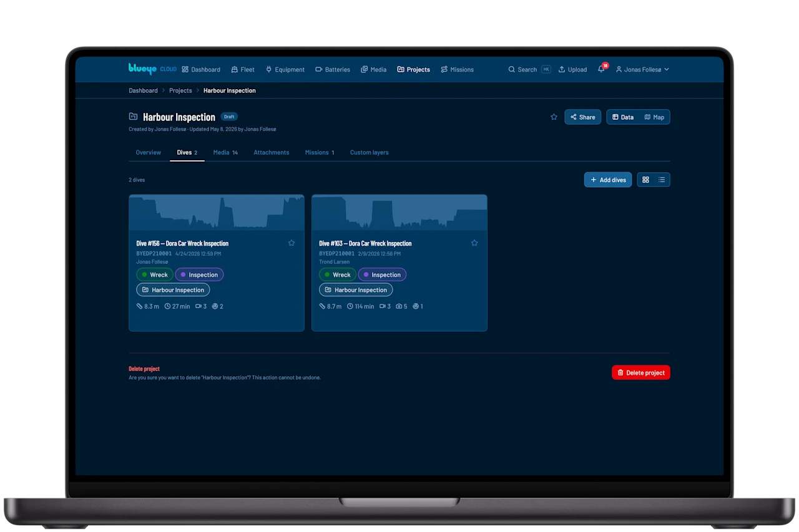The height and width of the screenshot is (532, 799).
Task: Click the Blueye Cloud logo
Action: click(152, 69)
